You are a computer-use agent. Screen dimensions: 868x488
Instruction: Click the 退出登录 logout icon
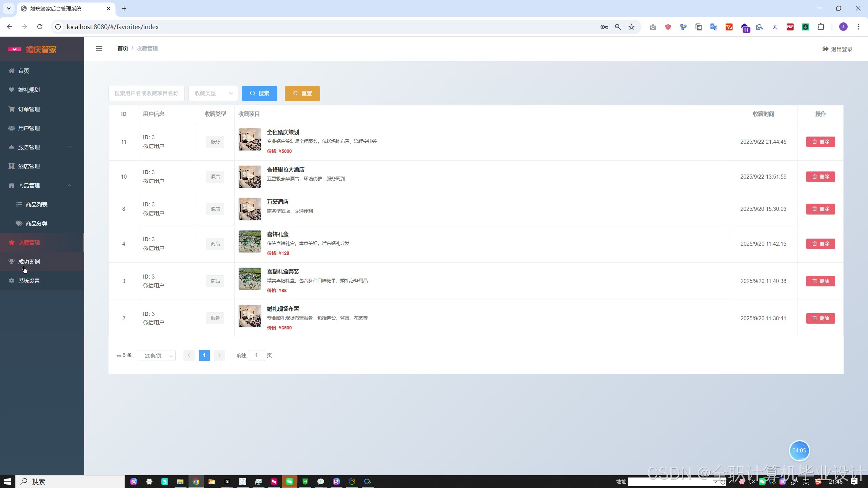825,49
